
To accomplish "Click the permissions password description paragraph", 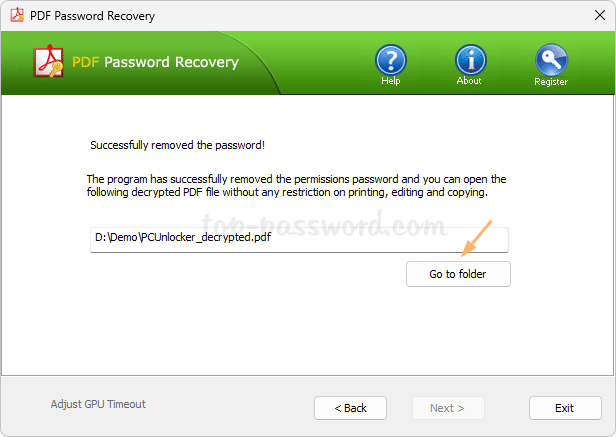I will 297,185.
